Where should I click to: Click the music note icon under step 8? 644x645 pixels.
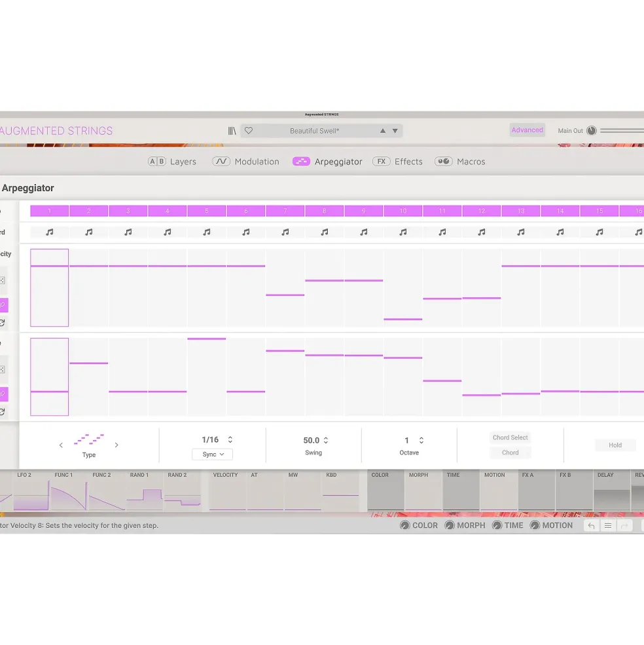coord(325,232)
